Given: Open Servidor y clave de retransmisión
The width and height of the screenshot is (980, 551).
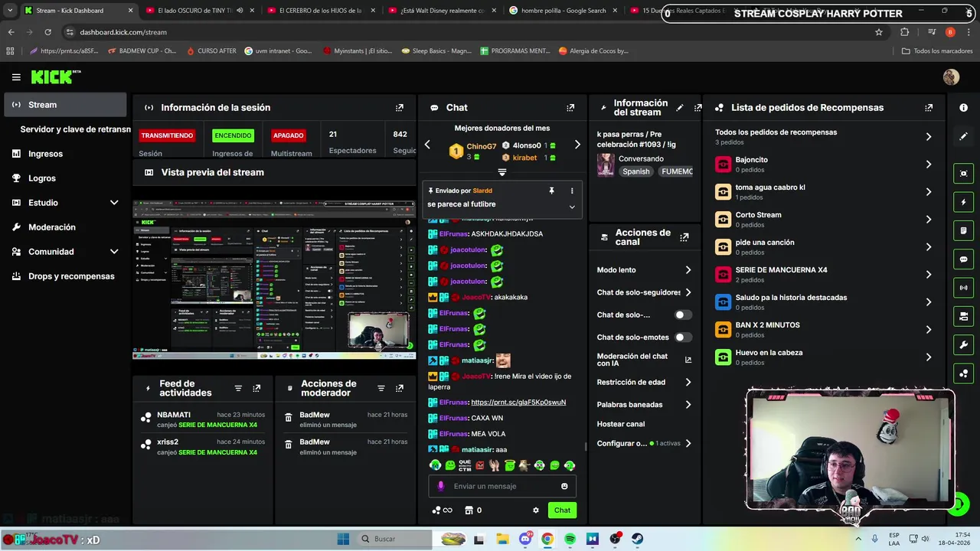Looking at the screenshot, I should 75,129.
